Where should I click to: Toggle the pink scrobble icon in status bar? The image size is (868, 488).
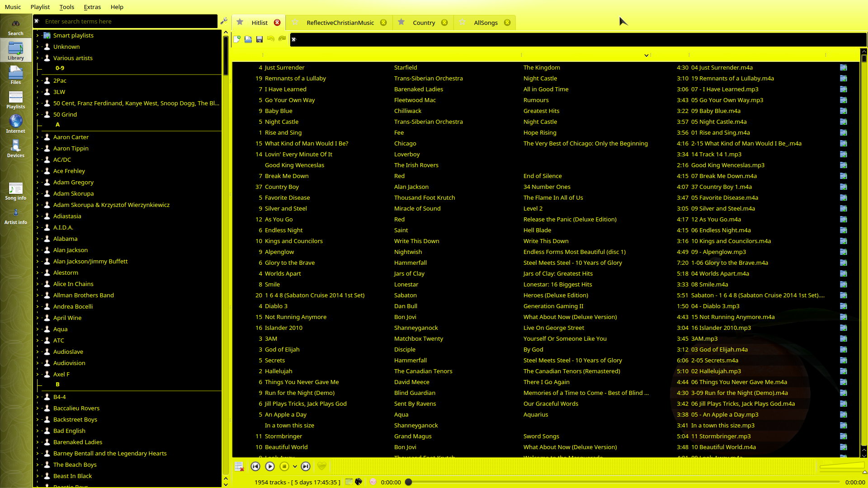click(x=373, y=482)
